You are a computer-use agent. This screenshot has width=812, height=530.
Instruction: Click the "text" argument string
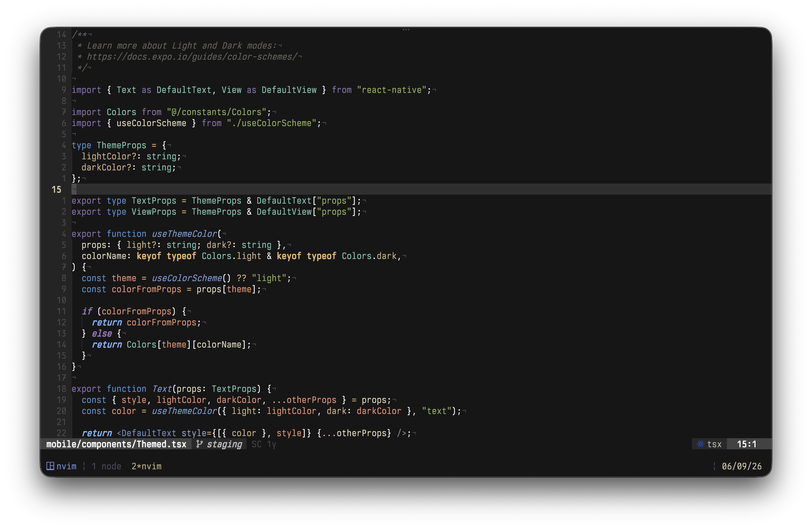click(x=437, y=411)
